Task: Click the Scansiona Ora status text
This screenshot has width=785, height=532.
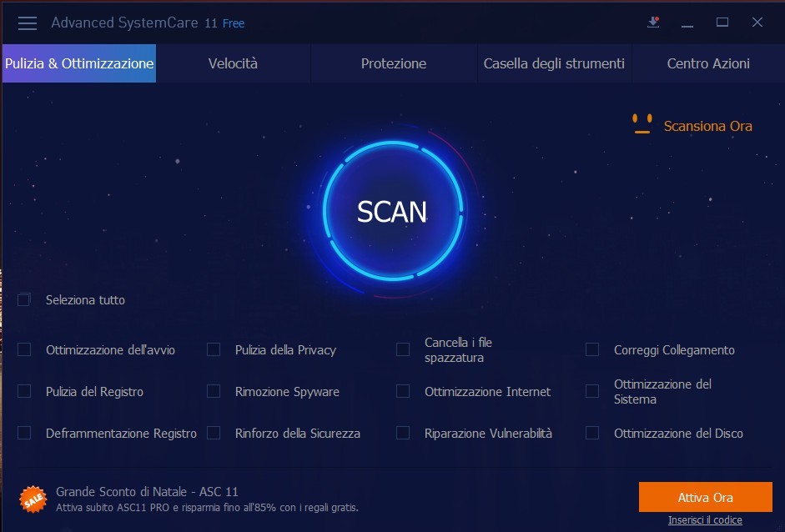Action: pyautogui.click(x=707, y=126)
